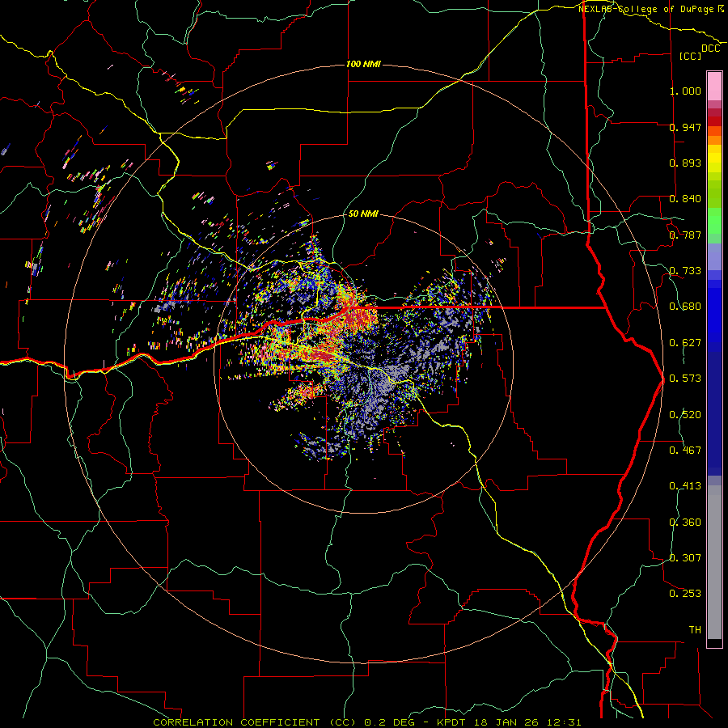This screenshot has height=728, width=728.
Task: Click the 50 NMI range ring label
Action: pos(363,214)
